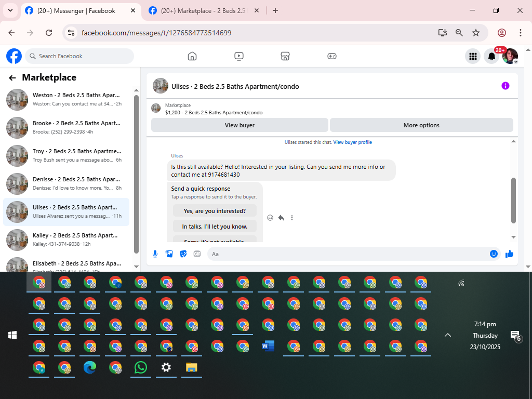
Task: Open Microsoft Edge from taskbar
Action: click(x=90, y=367)
